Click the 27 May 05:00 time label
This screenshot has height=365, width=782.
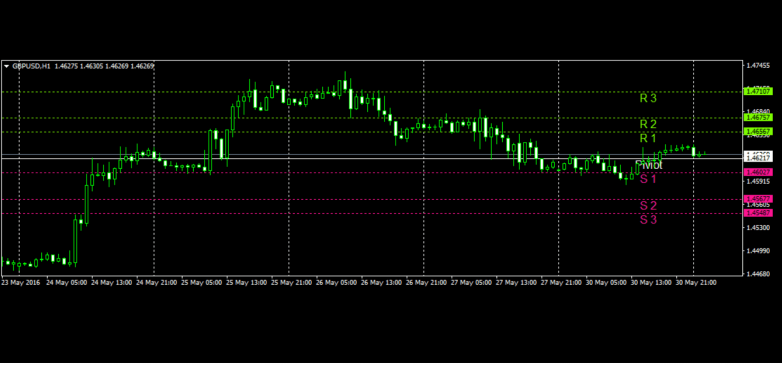pos(471,283)
